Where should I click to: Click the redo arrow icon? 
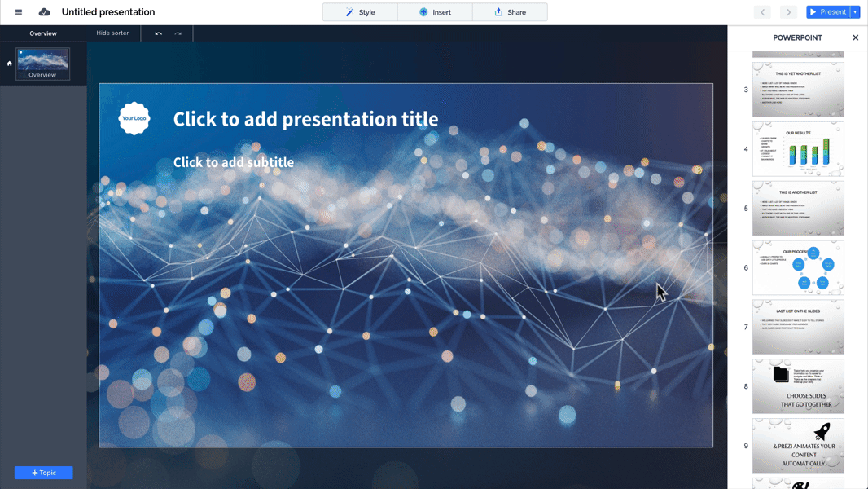coord(178,33)
